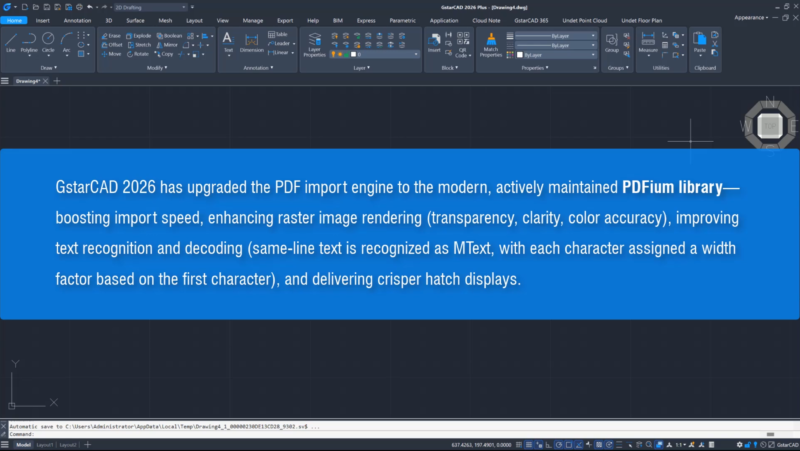
Task: Open Layer Properties manager
Action: (x=314, y=44)
